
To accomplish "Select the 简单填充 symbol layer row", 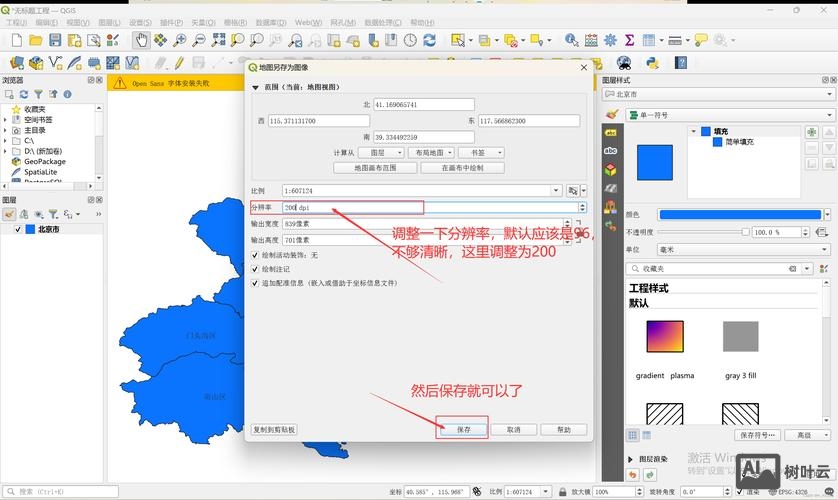I will pyautogui.click(x=734, y=142).
